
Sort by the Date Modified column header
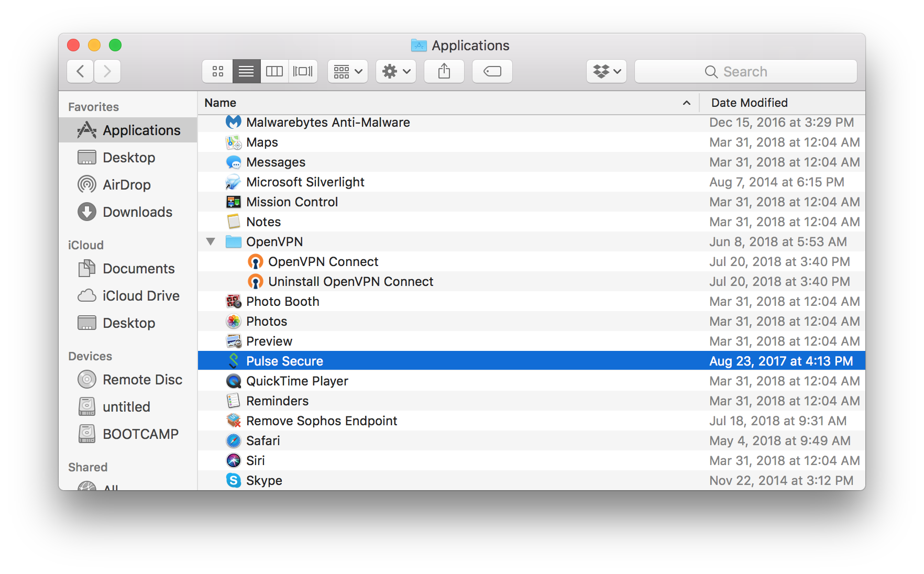(x=783, y=103)
